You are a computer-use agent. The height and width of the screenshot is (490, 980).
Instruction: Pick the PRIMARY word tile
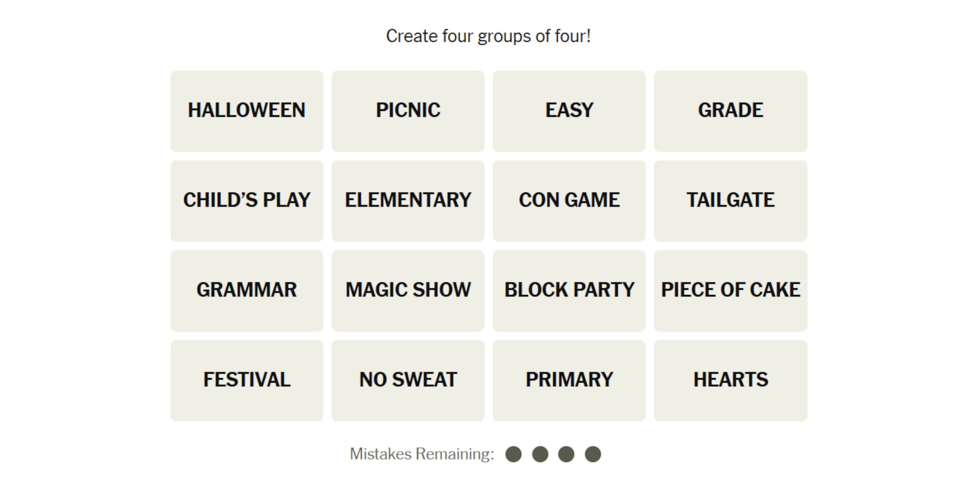tap(569, 380)
